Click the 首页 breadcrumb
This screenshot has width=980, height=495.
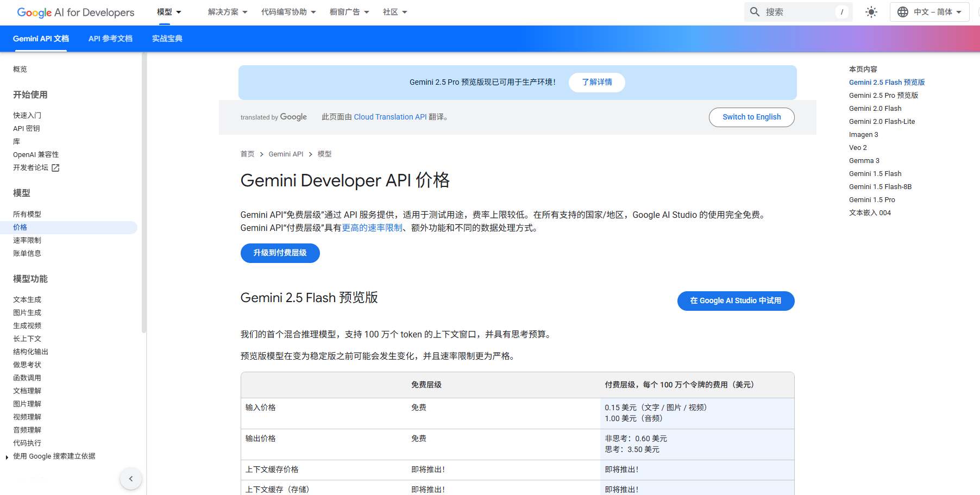click(247, 154)
